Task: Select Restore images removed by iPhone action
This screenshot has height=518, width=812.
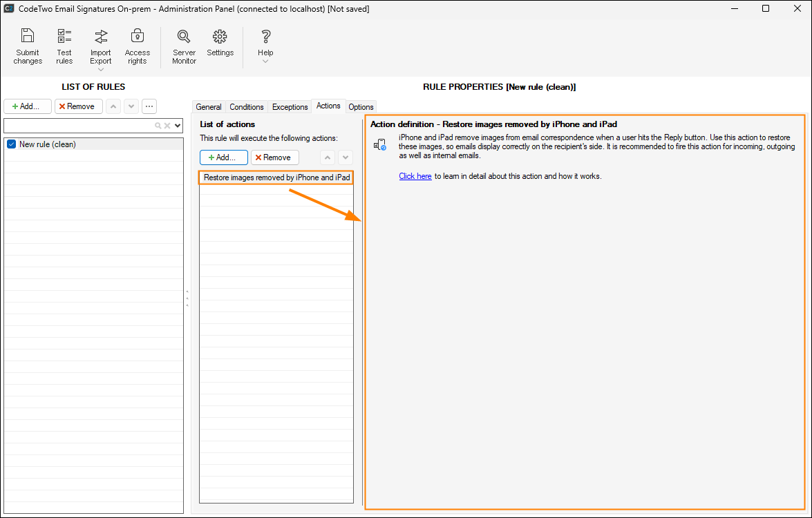Action: click(x=276, y=178)
